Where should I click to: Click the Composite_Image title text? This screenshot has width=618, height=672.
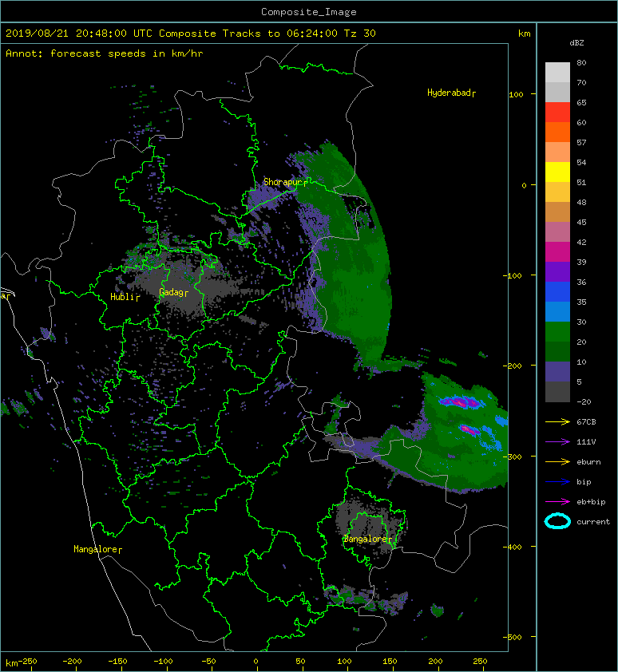(309, 12)
